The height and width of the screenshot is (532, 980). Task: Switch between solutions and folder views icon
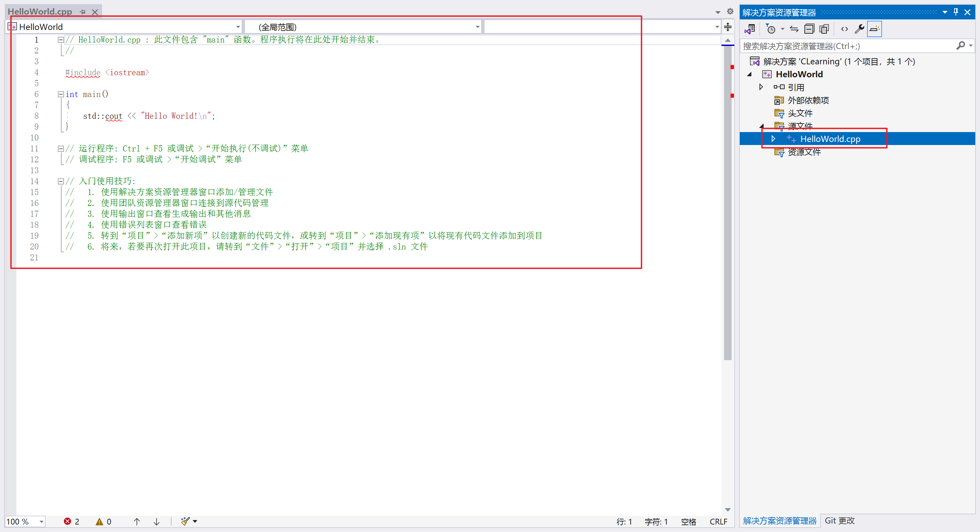[750, 29]
